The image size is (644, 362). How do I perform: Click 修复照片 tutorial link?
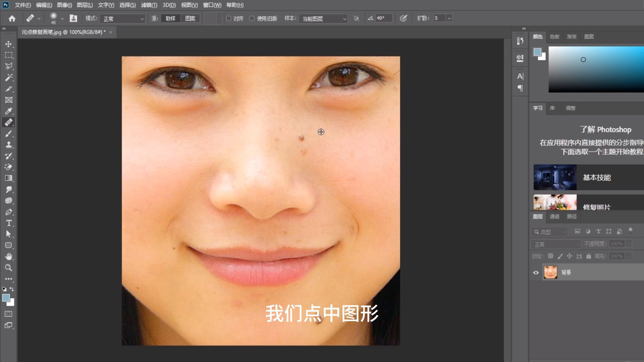597,206
